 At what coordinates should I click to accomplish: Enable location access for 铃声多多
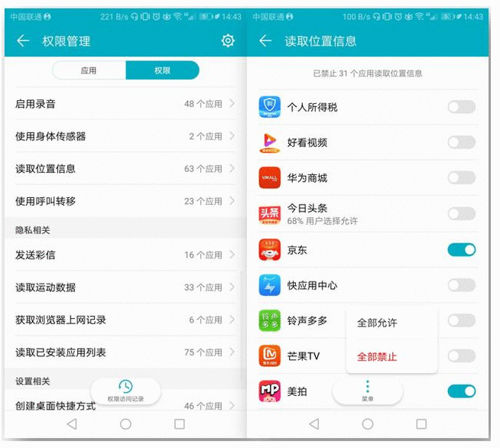pyautogui.click(x=462, y=320)
